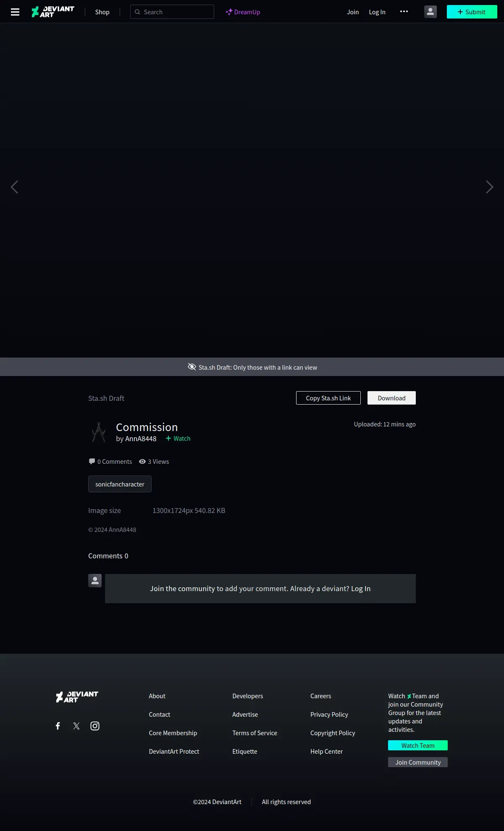Click the user avatar icon in header

pos(430,12)
